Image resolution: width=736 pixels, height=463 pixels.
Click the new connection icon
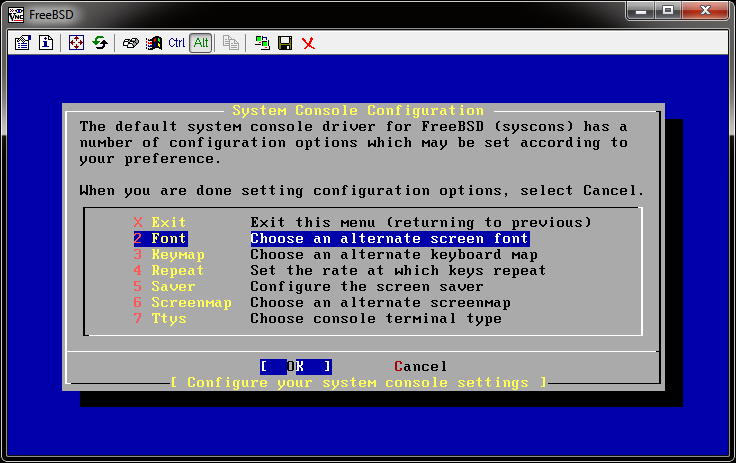[x=262, y=43]
